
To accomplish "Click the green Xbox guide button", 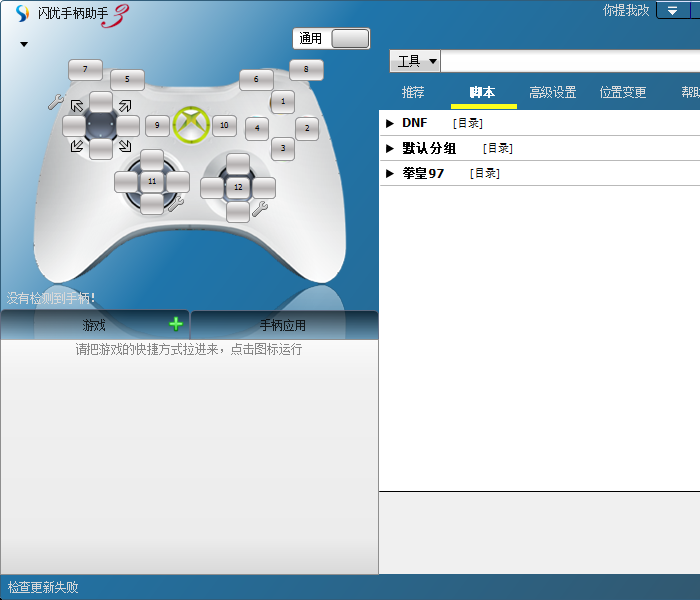I will point(189,125).
